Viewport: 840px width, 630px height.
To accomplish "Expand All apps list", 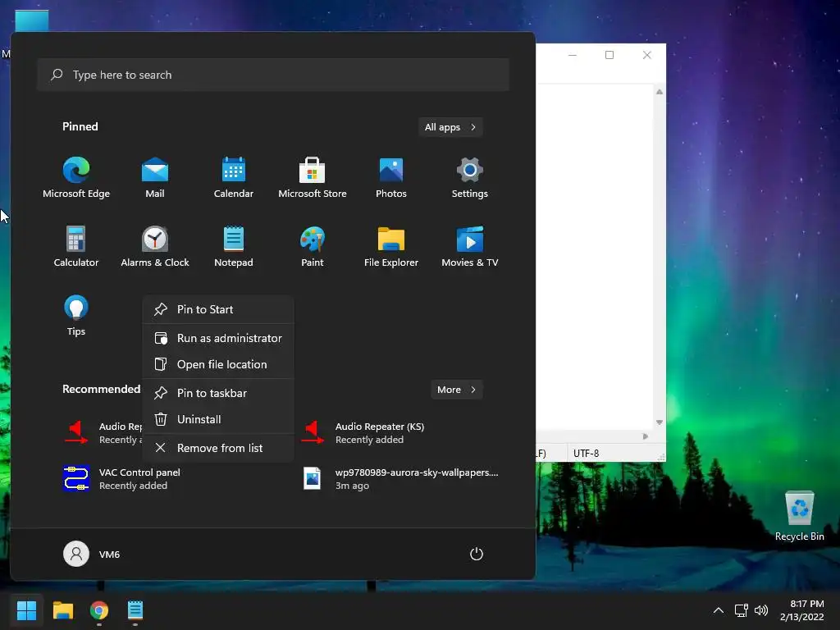I will pos(450,127).
